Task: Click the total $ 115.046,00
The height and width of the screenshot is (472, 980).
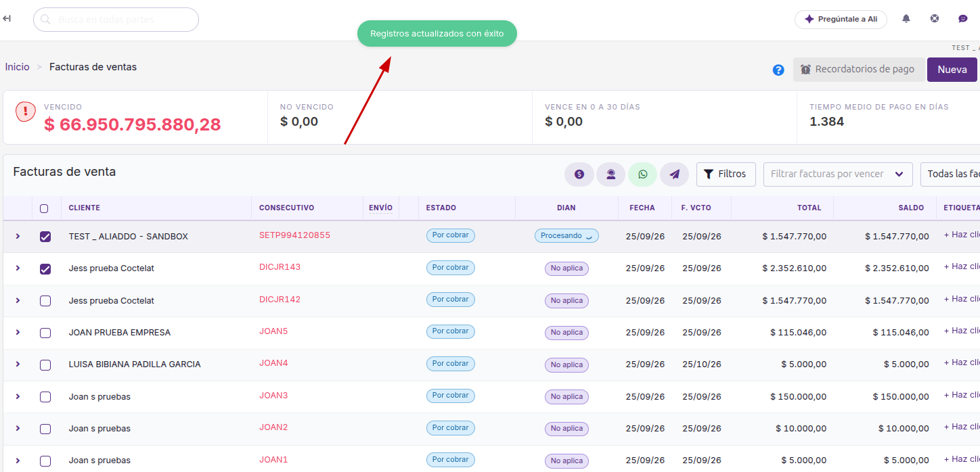Action: pos(798,333)
